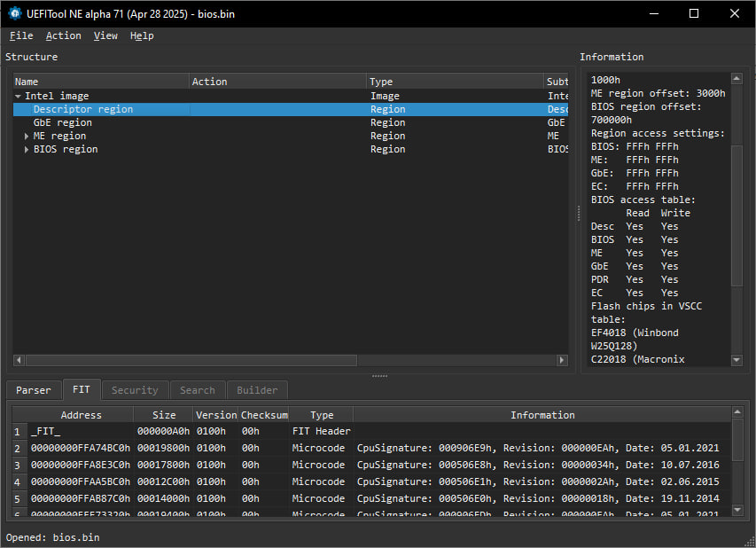Viewport: 756px width, 548px height.
Task: Click the Address column header in FIT table
Action: [x=81, y=415]
